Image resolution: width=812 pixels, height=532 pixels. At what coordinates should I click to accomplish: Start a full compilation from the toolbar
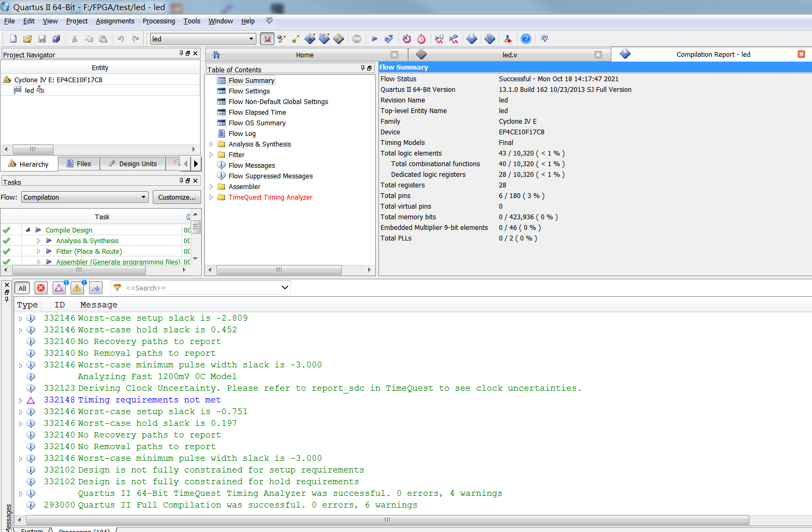pyautogui.click(x=374, y=39)
